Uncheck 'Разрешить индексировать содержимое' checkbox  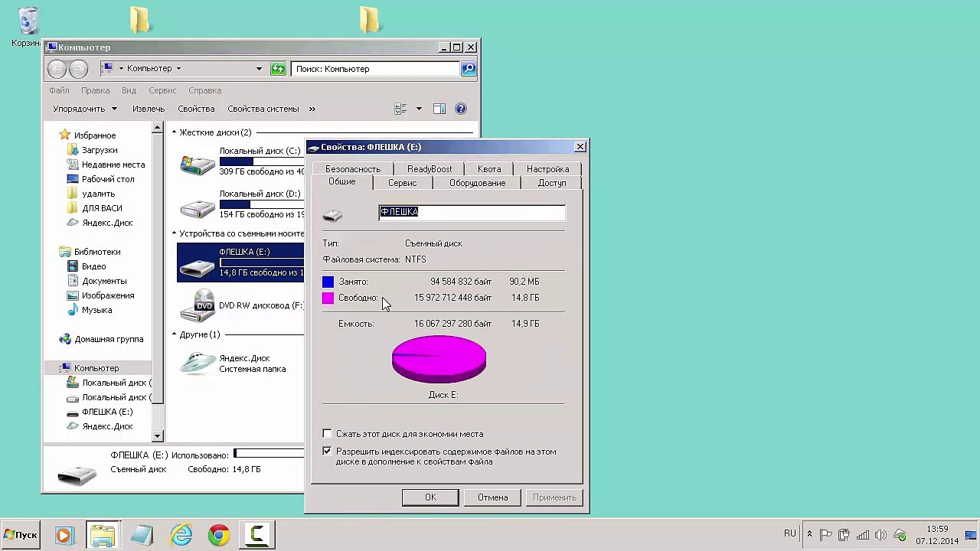pos(328,452)
